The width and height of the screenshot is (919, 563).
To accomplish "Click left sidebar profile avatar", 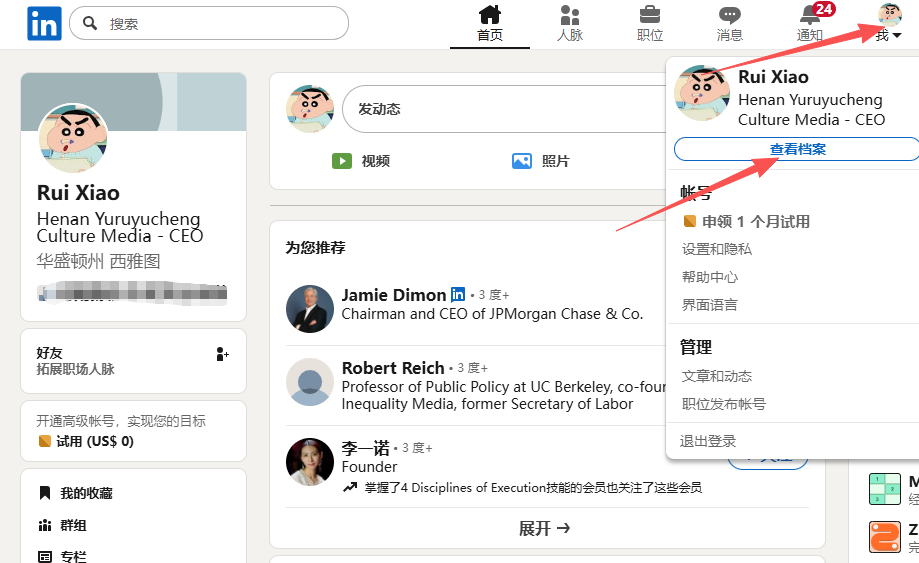I will pyautogui.click(x=73, y=138).
